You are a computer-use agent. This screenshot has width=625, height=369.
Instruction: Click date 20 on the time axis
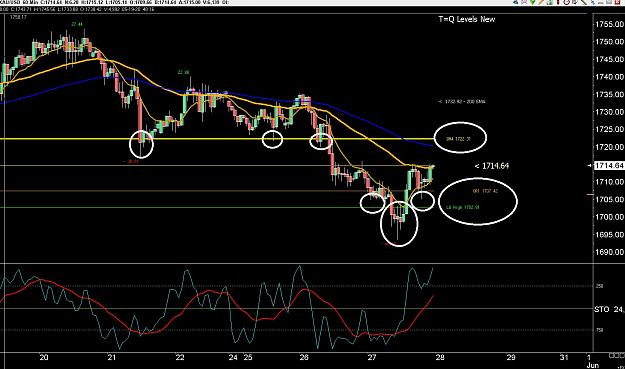pyautogui.click(x=44, y=357)
